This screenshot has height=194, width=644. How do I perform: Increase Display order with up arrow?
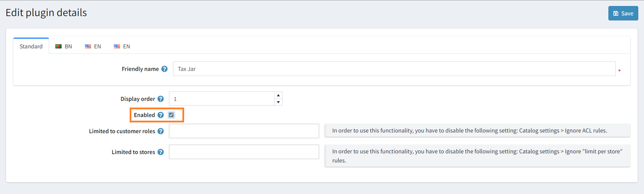click(279, 95)
